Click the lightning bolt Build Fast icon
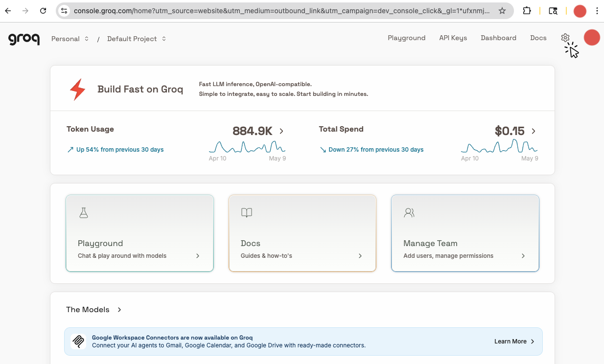604x364 pixels. click(77, 90)
